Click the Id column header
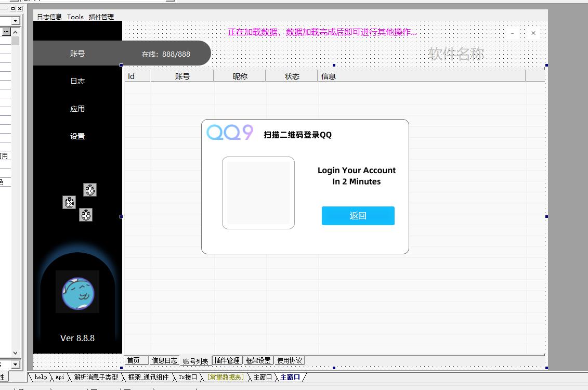Screen dimensions: 588x390 click(137, 76)
